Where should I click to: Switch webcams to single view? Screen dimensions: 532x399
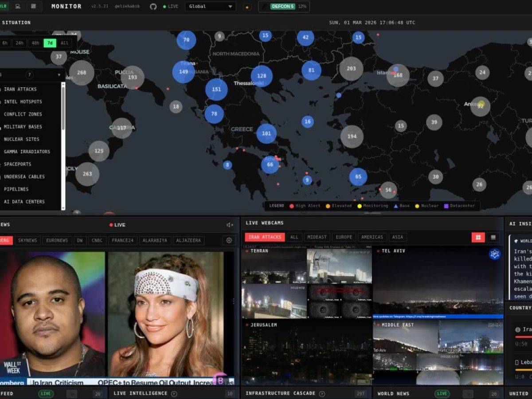pyautogui.click(x=493, y=237)
